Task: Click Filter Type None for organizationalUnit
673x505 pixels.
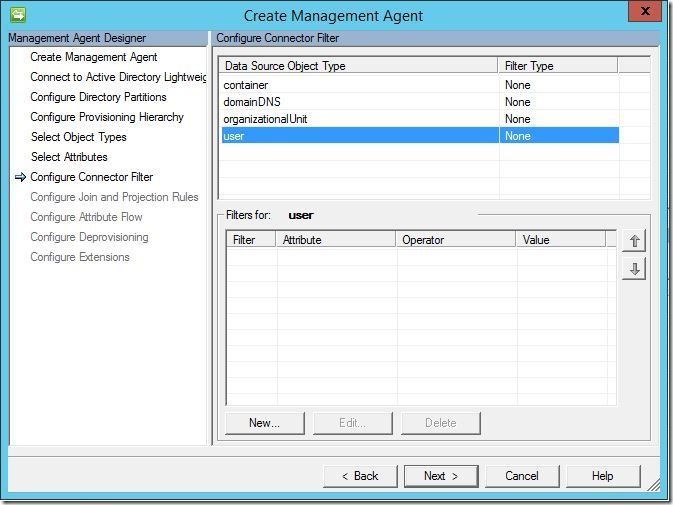Action: (518, 119)
